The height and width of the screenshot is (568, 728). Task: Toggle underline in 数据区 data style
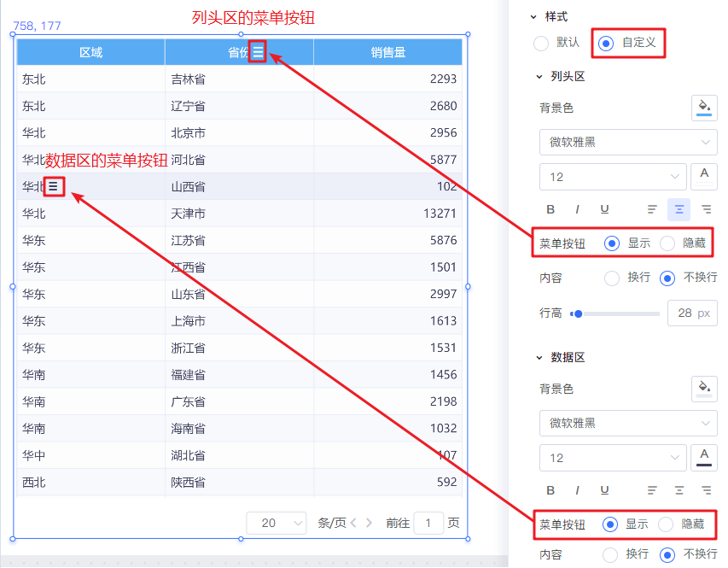[x=604, y=490]
